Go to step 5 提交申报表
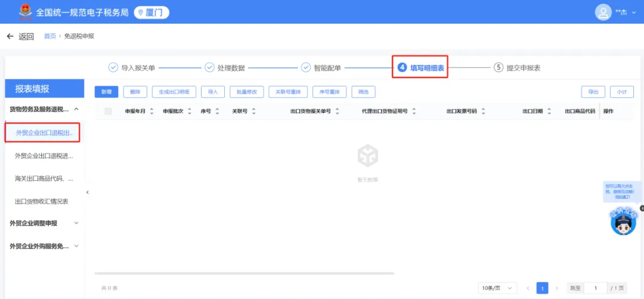Screen dimensions: 644x299 point(517,68)
